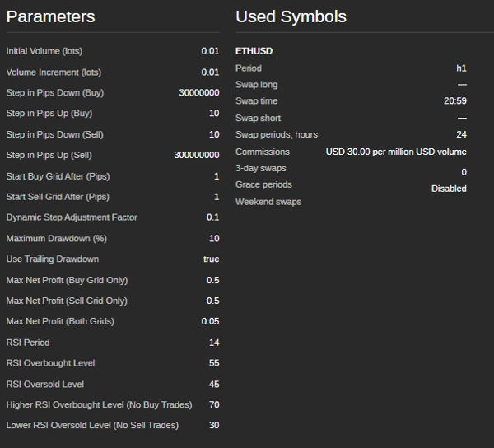Select the RSI Period label
This screenshot has height=448, width=494.
(x=28, y=343)
